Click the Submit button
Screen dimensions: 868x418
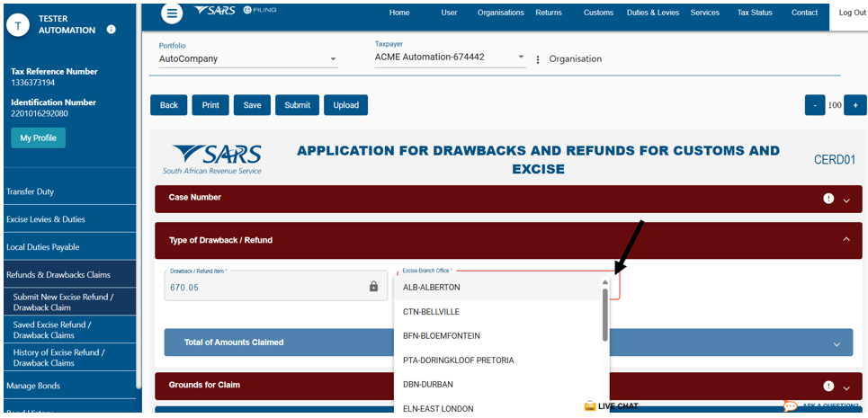[x=297, y=105]
